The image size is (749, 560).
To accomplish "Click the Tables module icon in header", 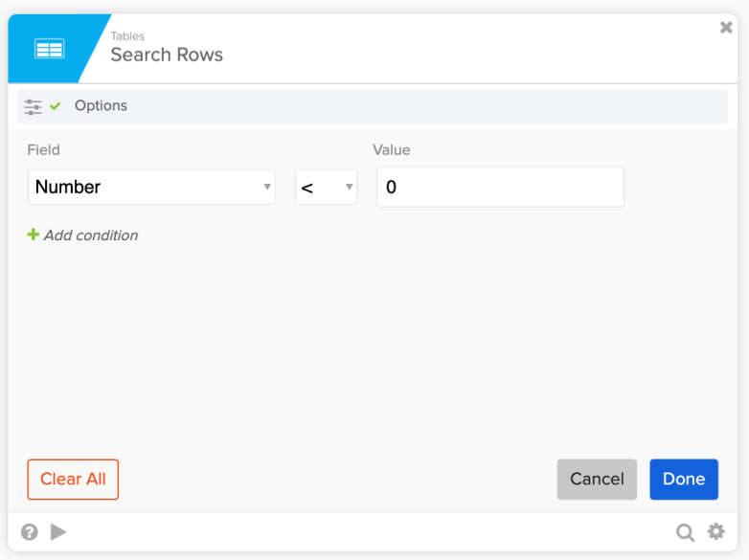I will (49, 49).
